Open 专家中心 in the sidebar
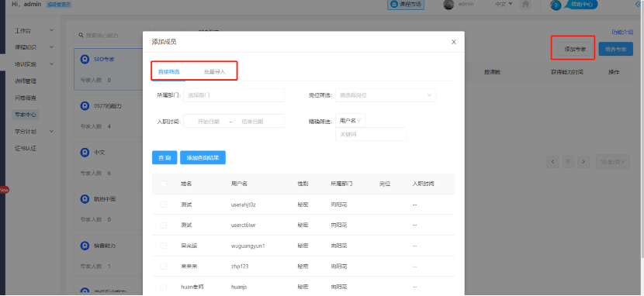The width and height of the screenshot is (644, 296). pyautogui.click(x=26, y=115)
